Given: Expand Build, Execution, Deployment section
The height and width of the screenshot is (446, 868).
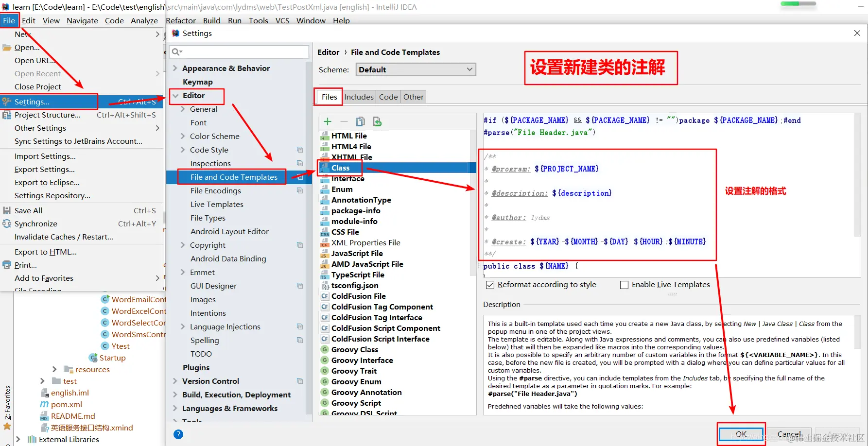Looking at the screenshot, I should 175,395.
